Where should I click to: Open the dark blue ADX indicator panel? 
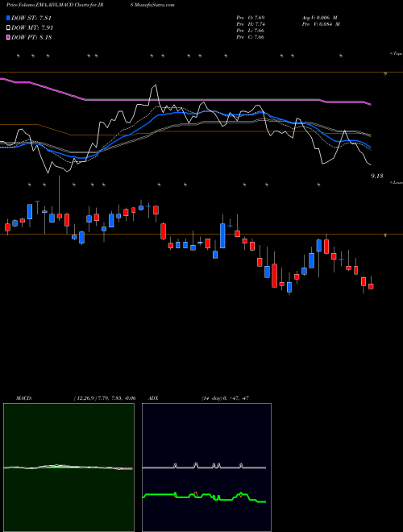(206, 468)
